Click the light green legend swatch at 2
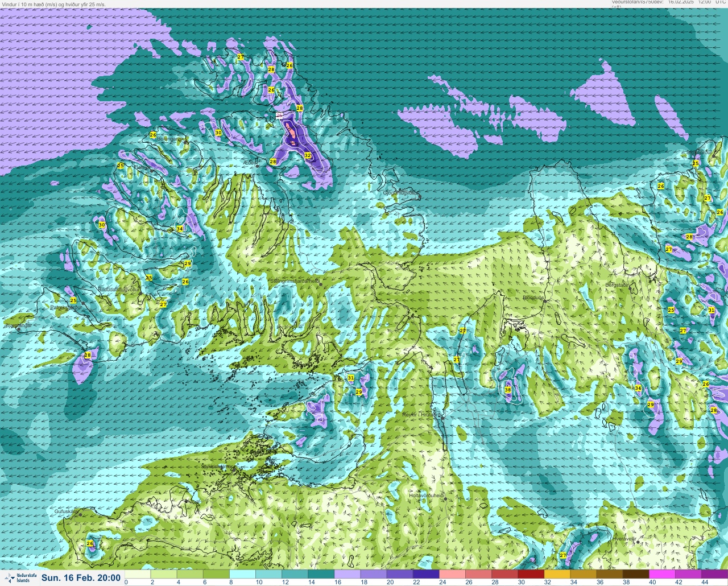The image size is (728, 586). coord(163,574)
